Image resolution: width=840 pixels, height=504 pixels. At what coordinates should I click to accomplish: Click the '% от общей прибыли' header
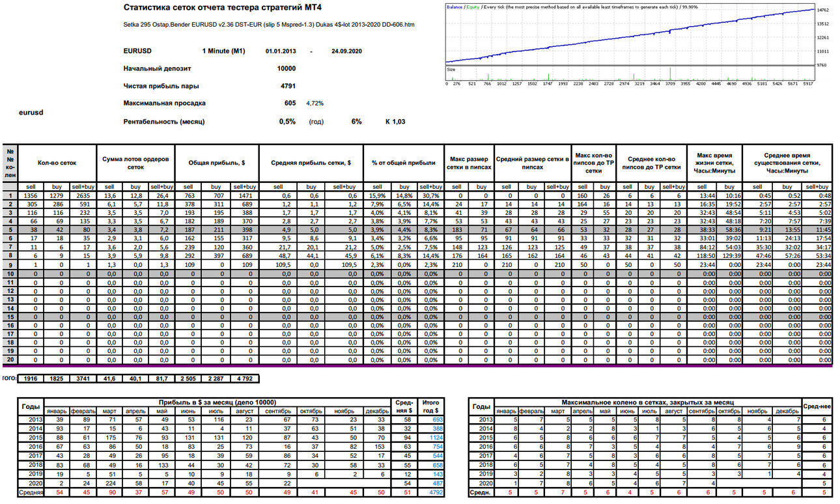[402, 162]
